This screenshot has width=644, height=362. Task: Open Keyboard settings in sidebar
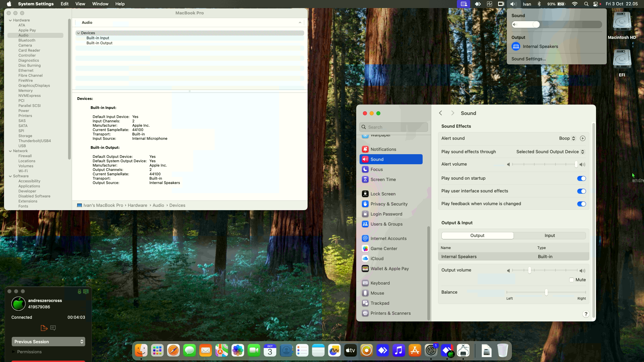pos(391,283)
